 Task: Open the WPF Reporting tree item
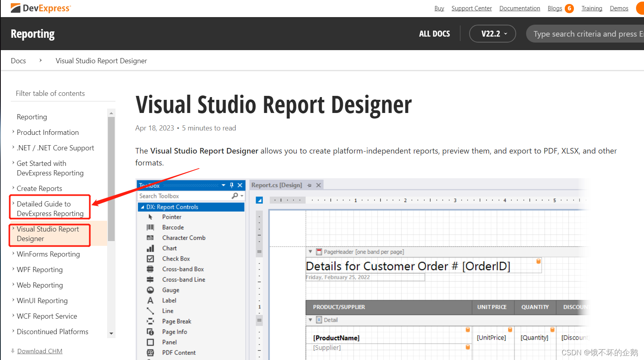[40, 269]
